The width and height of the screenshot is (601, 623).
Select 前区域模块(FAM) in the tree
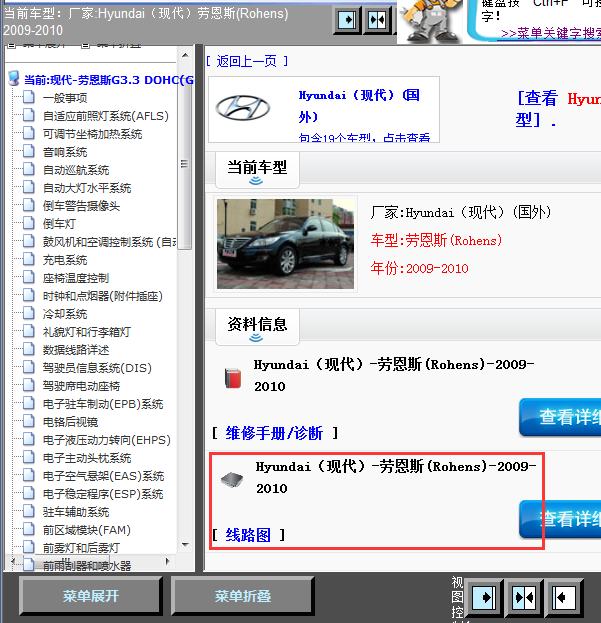[x=87, y=530]
